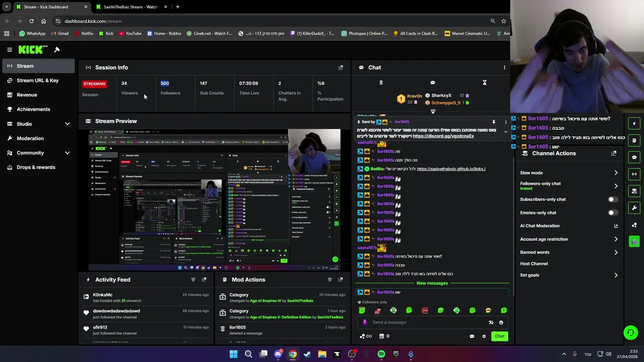Click Host Channel action
644x362 pixels.
click(x=534, y=263)
